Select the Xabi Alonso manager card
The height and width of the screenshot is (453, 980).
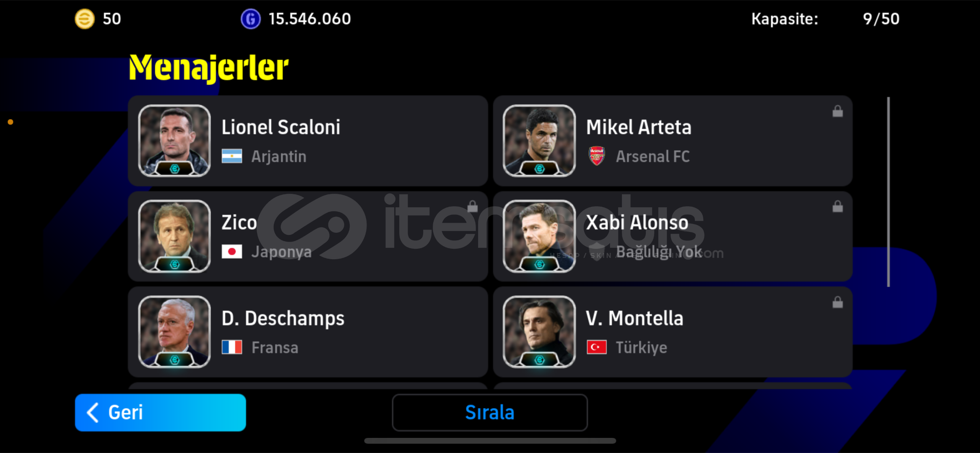pos(673,236)
